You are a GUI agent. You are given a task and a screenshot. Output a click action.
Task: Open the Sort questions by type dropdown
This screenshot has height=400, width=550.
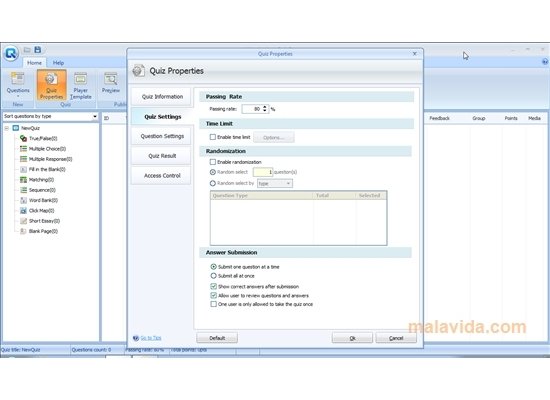tap(51, 116)
